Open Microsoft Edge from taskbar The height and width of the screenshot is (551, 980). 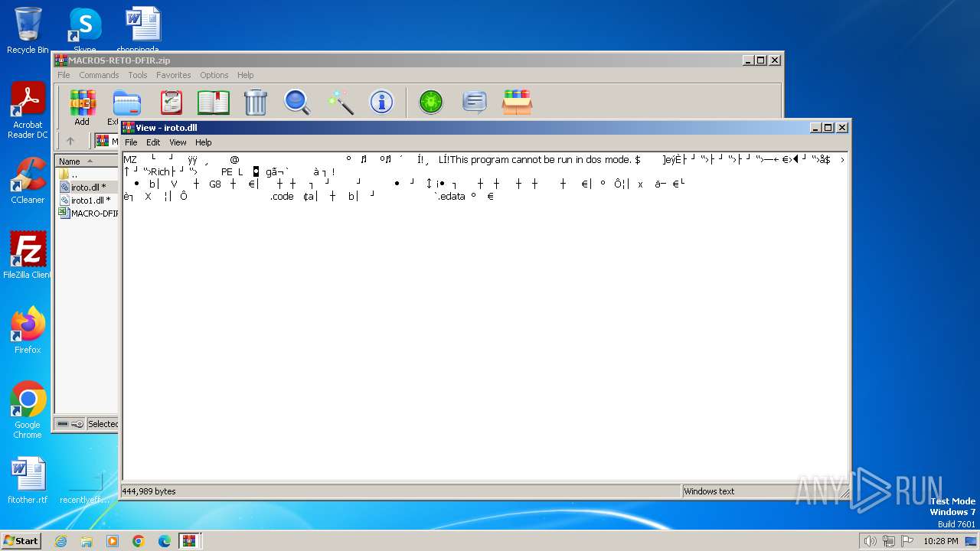[x=165, y=541]
